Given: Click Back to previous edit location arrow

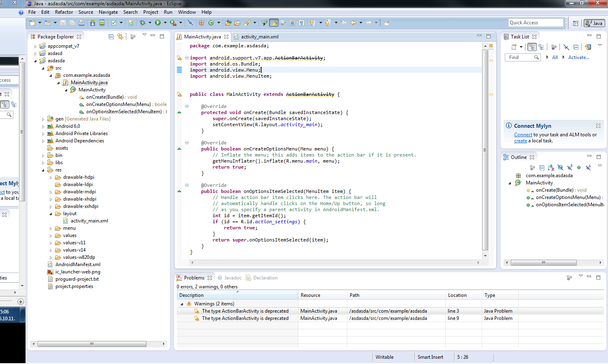Looking at the screenshot, I should click(x=353, y=23).
